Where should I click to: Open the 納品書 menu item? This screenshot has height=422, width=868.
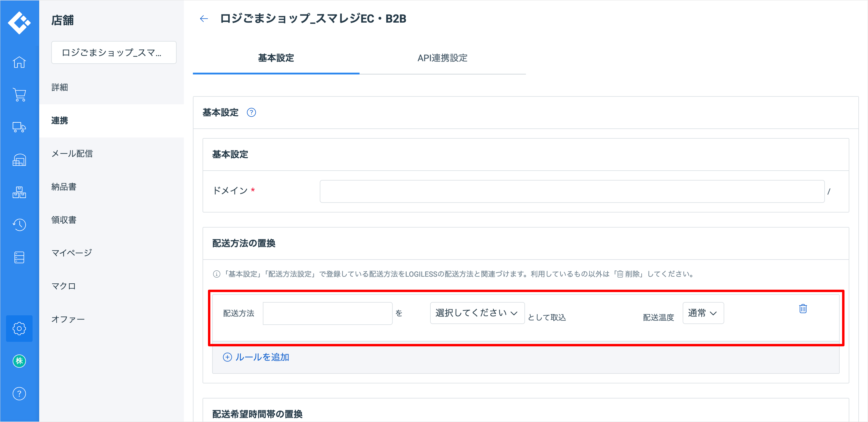64,187
